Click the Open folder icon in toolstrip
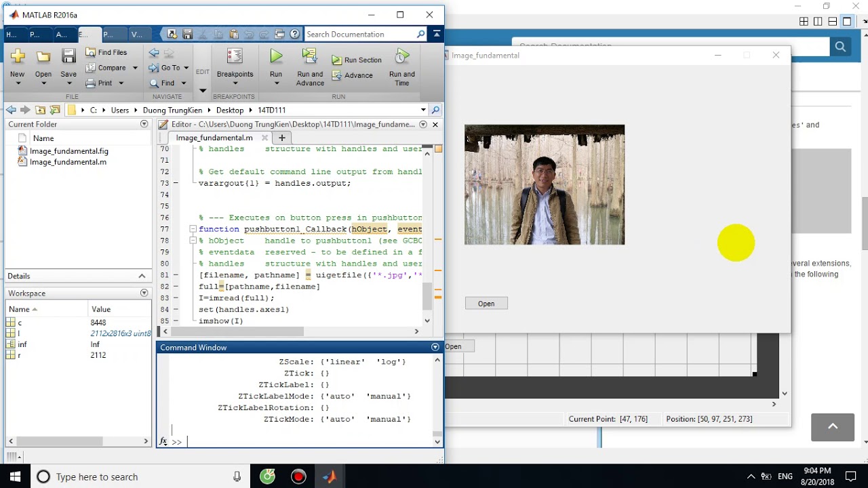 [x=43, y=57]
